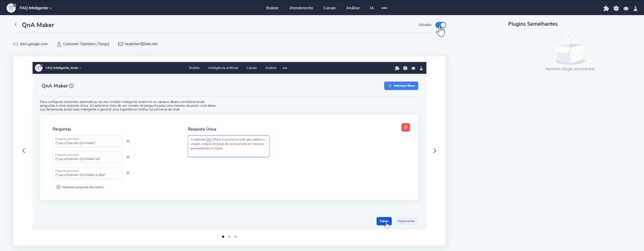Screen dimensions: 644x251
Task: Click the beta flask icon in top bar
Action: [x=635, y=8]
